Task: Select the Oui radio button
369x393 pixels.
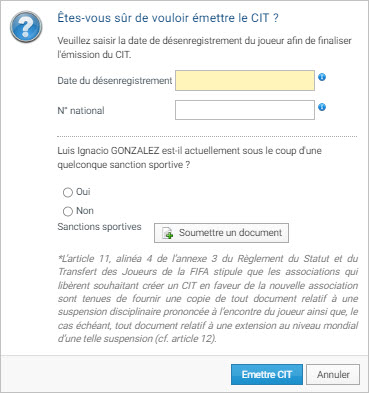Action: coord(68,193)
